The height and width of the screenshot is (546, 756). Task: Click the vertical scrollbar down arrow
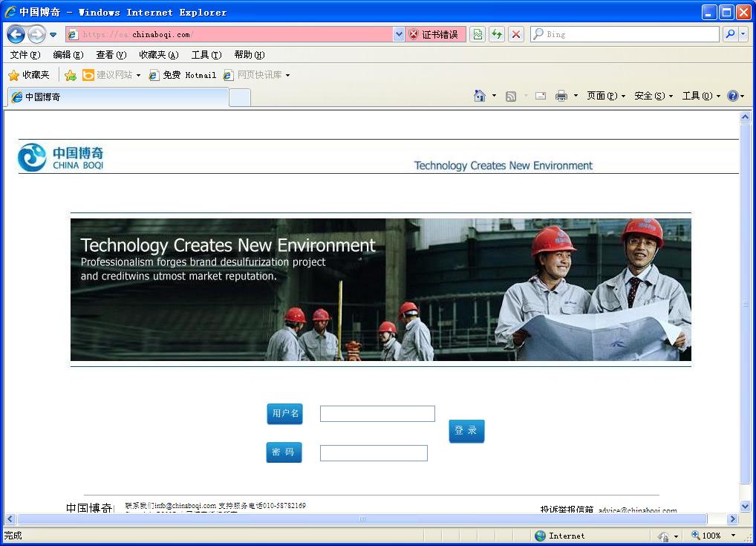pos(745,507)
